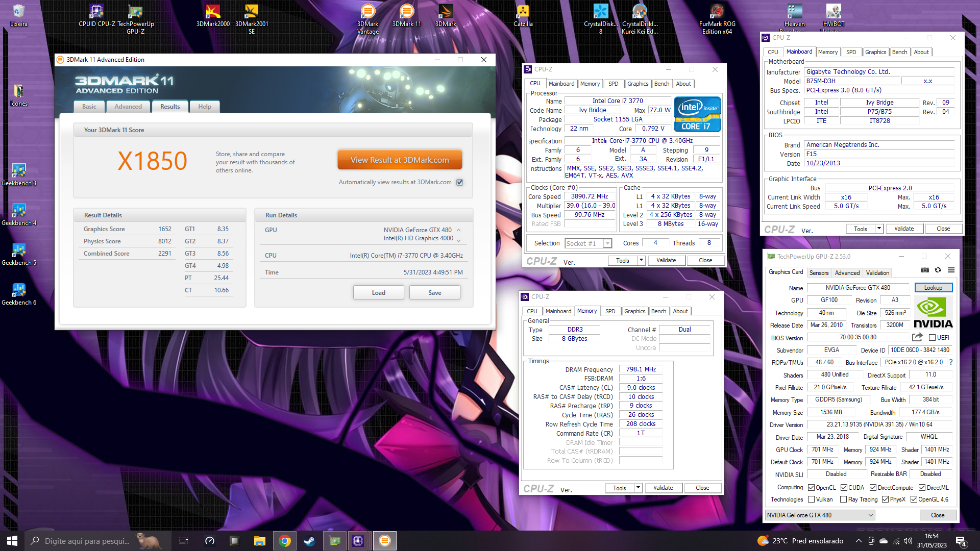Open File Explorer from the taskbar

click(x=260, y=541)
